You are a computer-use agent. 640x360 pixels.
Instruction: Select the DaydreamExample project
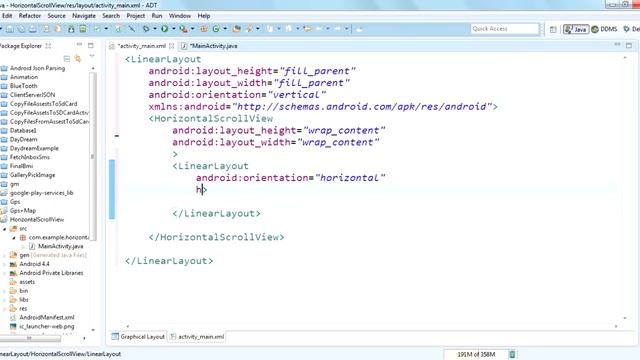(30, 148)
